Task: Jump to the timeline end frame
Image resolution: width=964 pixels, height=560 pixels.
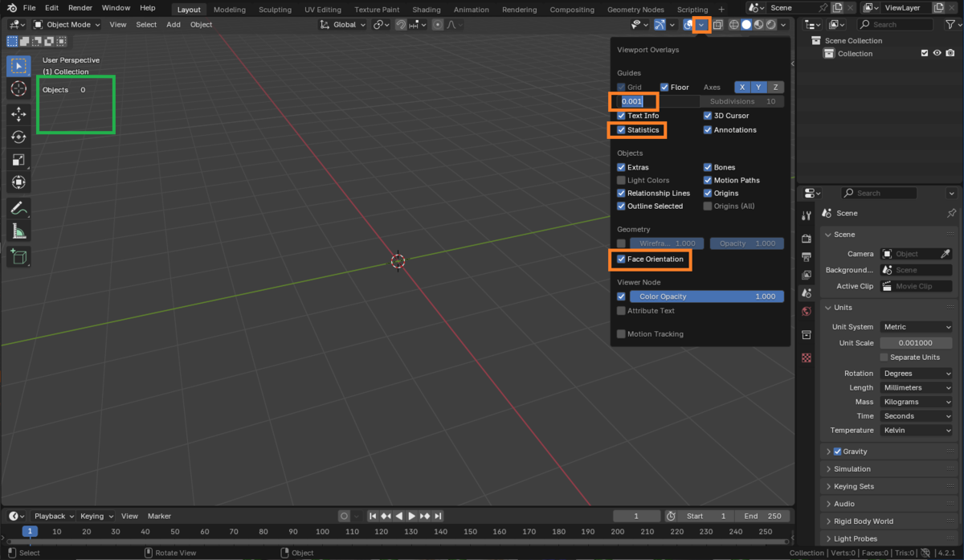Action: (439, 516)
